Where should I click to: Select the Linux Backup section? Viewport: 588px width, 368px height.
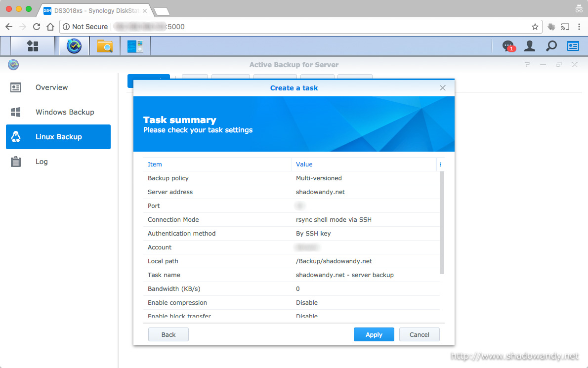coord(58,137)
